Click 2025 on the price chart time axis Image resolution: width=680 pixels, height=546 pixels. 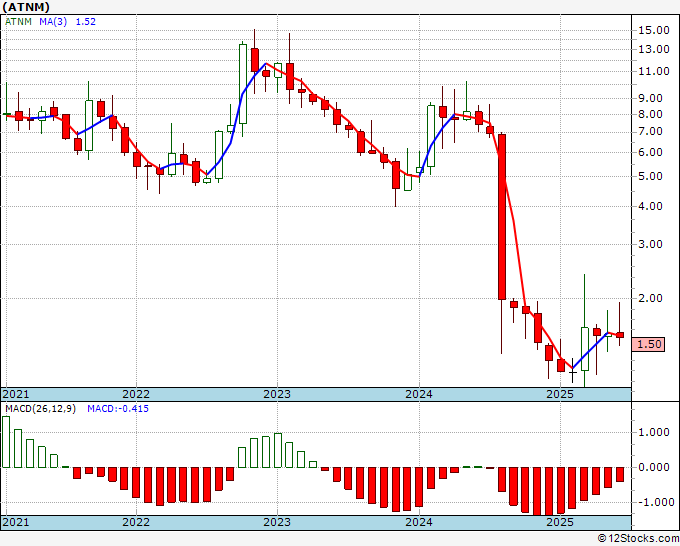pyautogui.click(x=560, y=394)
